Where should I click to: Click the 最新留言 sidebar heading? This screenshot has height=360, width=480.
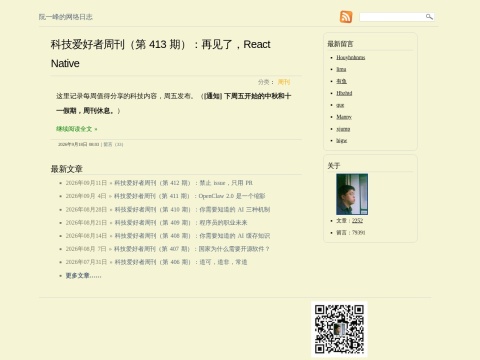(x=340, y=44)
